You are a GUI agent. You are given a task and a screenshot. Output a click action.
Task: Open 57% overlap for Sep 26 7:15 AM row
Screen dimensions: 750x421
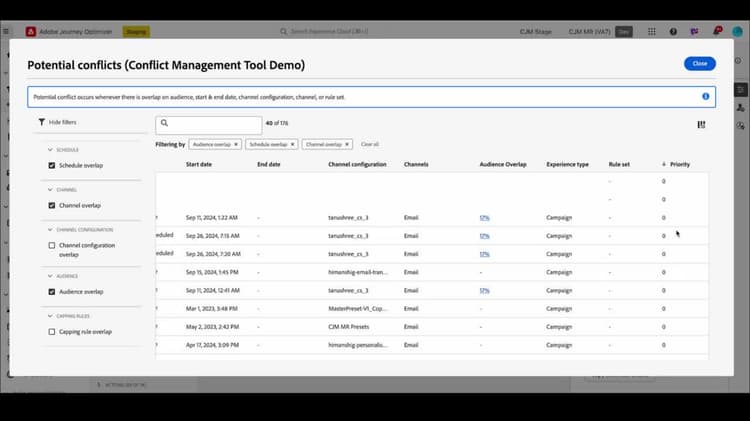485,236
